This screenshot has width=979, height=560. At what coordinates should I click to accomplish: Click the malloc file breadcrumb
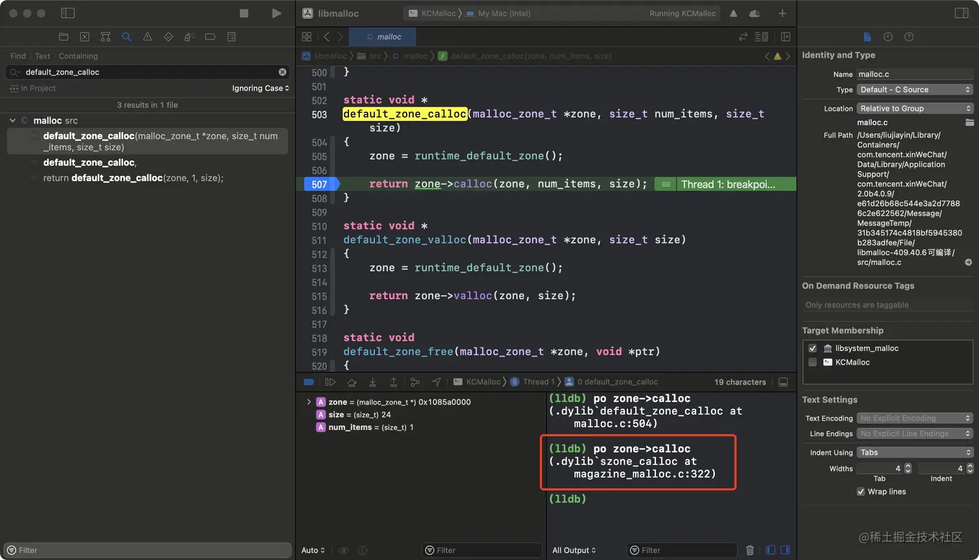pyautogui.click(x=410, y=56)
